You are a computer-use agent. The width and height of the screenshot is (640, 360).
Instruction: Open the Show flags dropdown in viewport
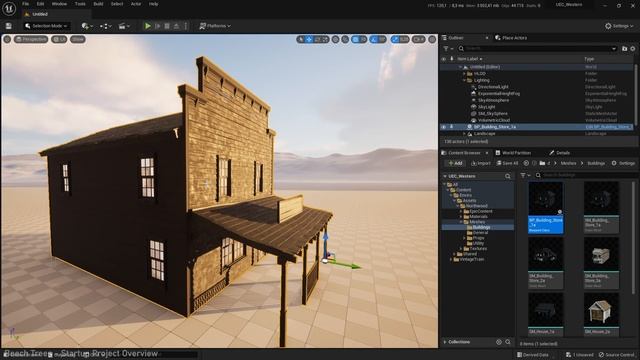(78, 39)
